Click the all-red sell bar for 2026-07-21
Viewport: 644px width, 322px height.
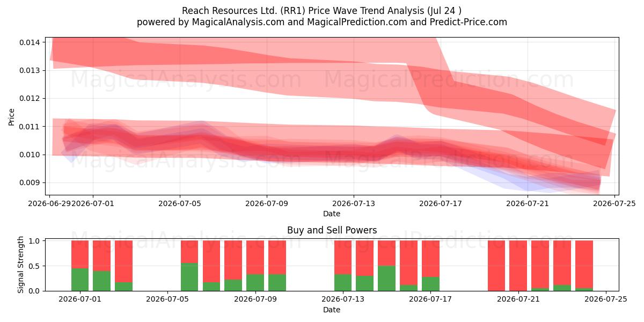pos(518,266)
